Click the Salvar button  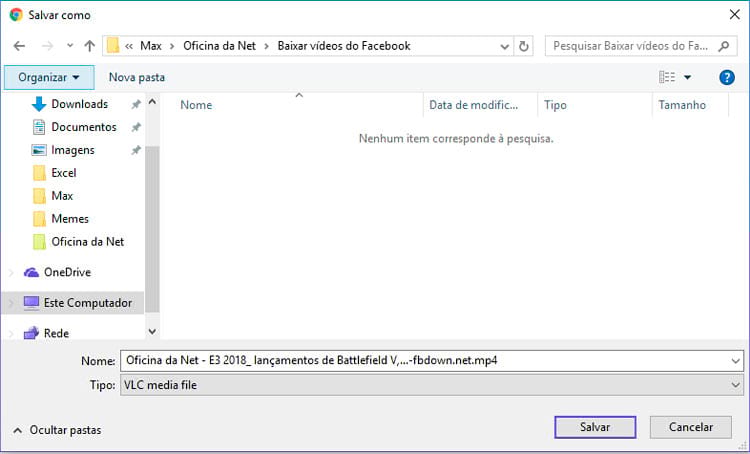click(x=595, y=427)
